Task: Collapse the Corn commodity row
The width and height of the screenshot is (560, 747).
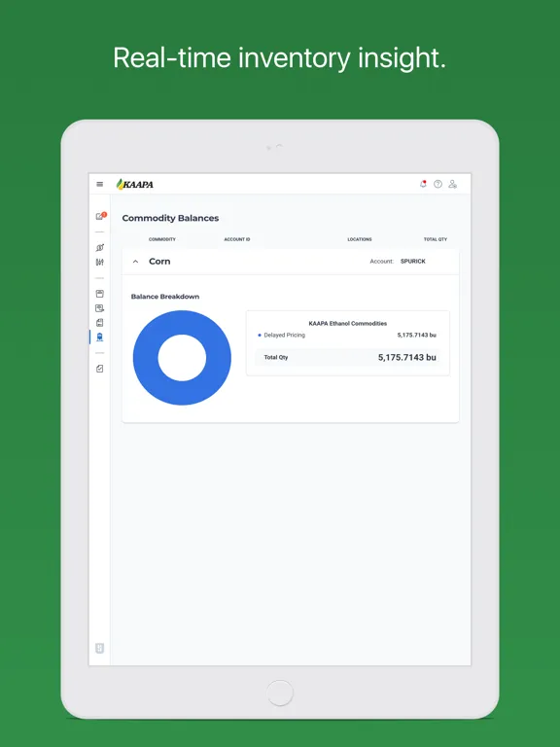Action: coord(136,262)
